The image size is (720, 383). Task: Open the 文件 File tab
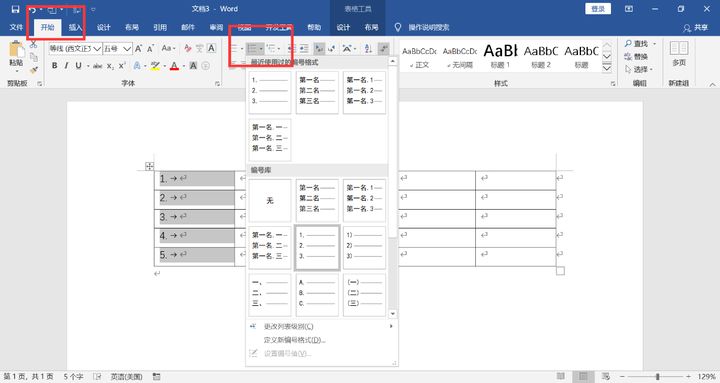pos(16,28)
